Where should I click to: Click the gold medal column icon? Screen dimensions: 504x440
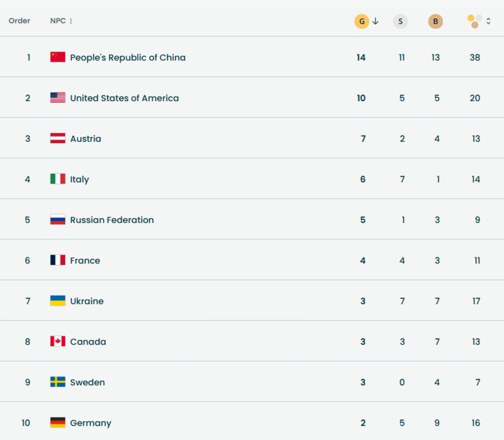coord(361,21)
